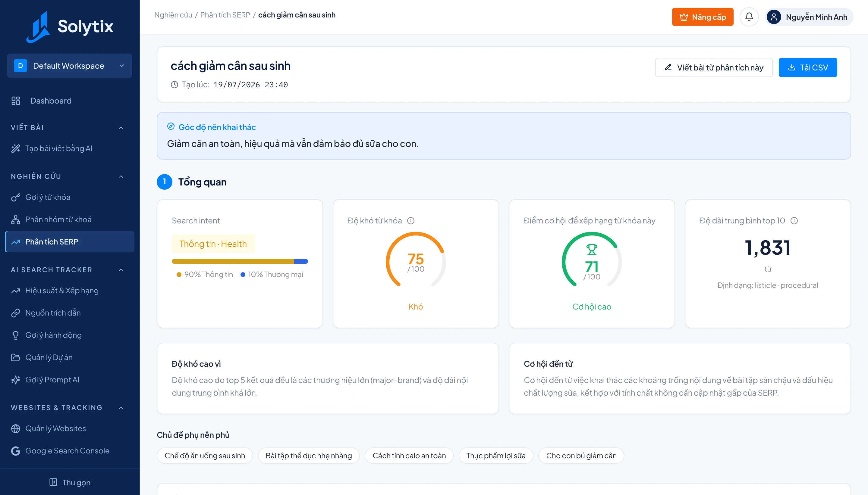Image resolution: width=868 pixels, height=495 pixels.
Task: Select the Thực phẩm lợi sữa chip
Action: (x=496, y=456)
